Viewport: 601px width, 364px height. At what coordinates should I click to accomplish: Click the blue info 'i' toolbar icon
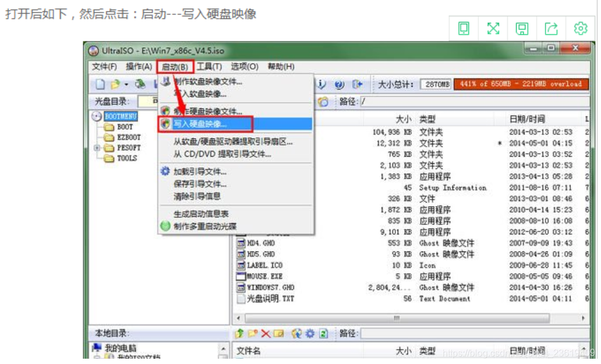coord(322,84)
